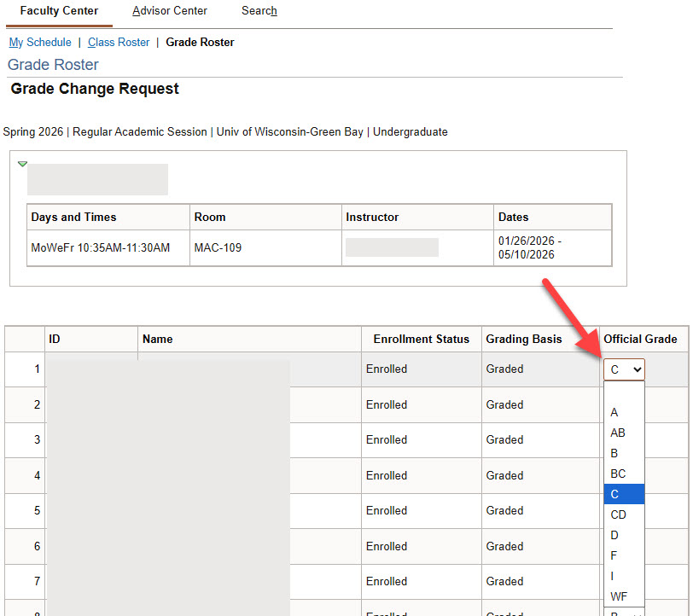Click Enrolled status in row 2
The height and width of the screenshot is (616, 693).
pos(387,404)
